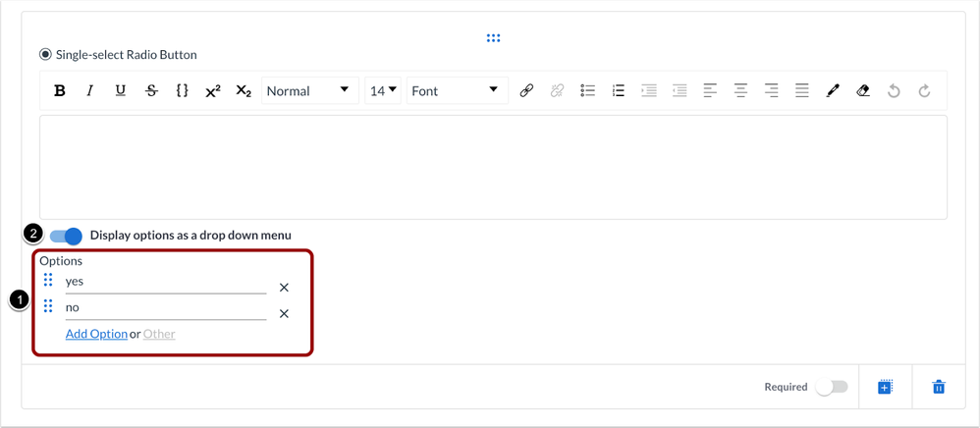This screenshot has height=428, width=980.
Task: Enable the Required toggle
Action: 832,388
